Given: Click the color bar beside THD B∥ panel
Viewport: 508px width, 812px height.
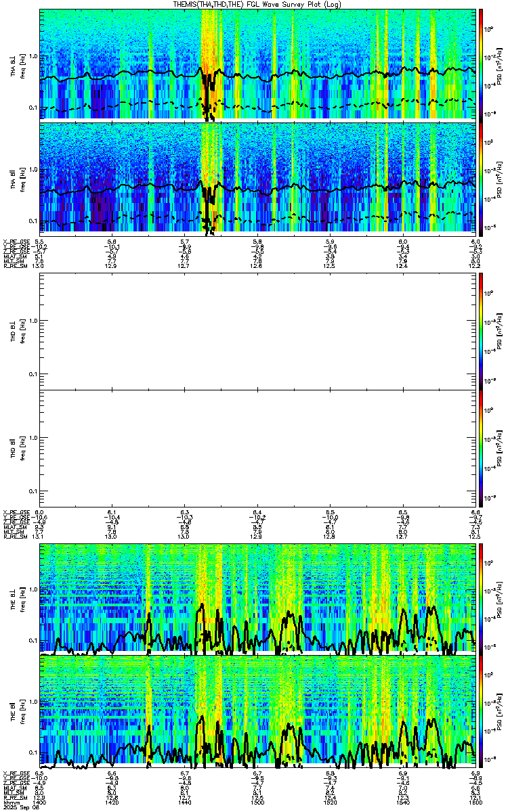Looking at the screenshot, I should [x=482, y=448].
